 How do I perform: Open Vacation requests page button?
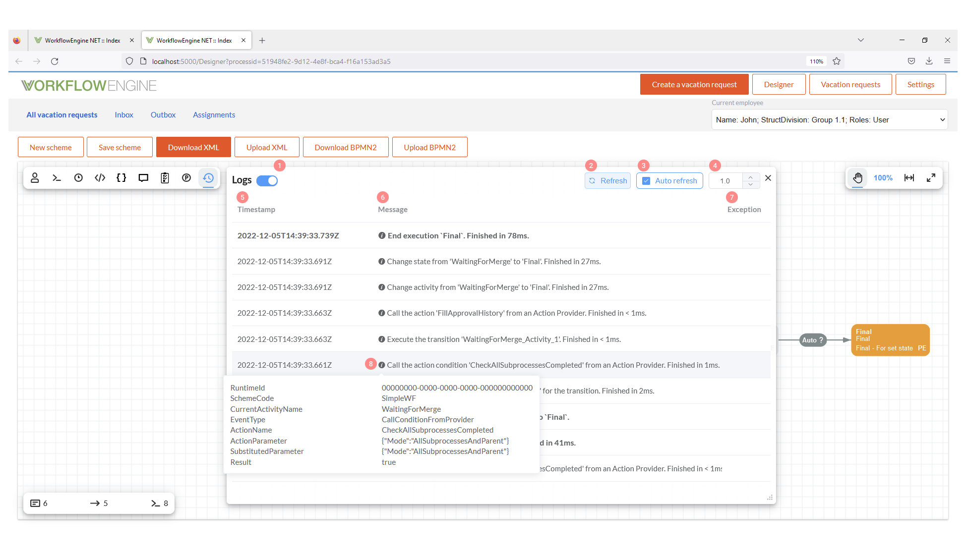[850, 84]
